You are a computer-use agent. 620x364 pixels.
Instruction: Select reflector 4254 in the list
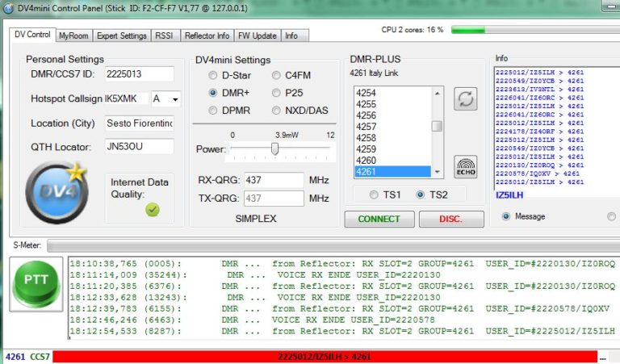pos(392,93)
